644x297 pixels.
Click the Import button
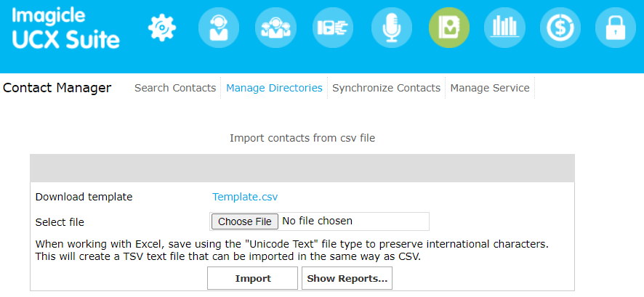pyautogui.click(x=253, y=278)
